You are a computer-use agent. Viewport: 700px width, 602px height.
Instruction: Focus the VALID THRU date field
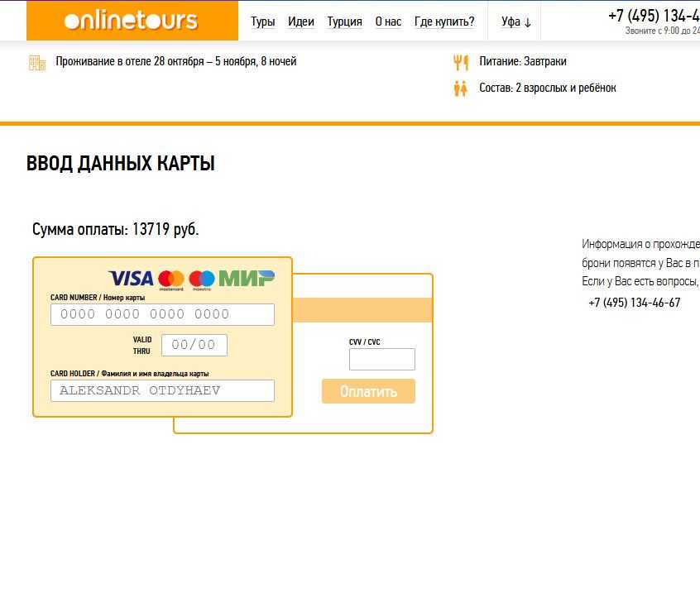pos(194,345)
